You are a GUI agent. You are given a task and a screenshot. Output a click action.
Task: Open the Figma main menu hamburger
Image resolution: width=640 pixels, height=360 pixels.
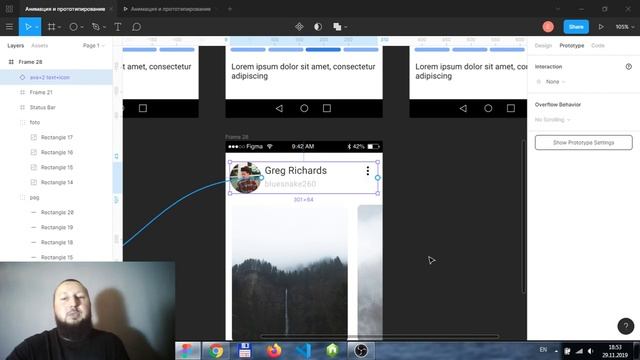9,27
